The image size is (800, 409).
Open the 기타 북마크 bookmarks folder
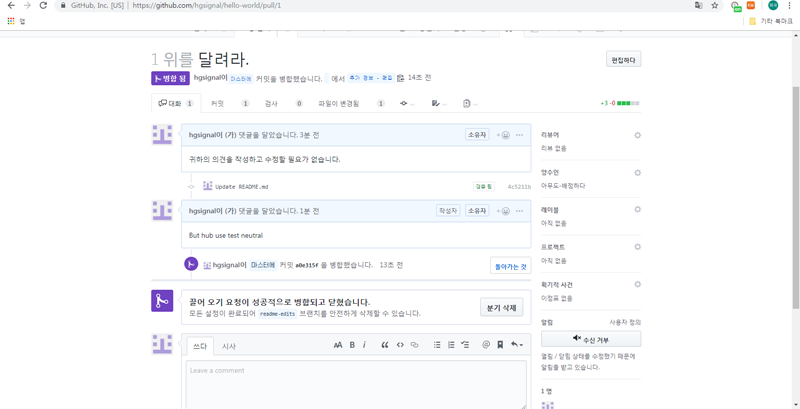pyautogui.click(x=770, y=21)
